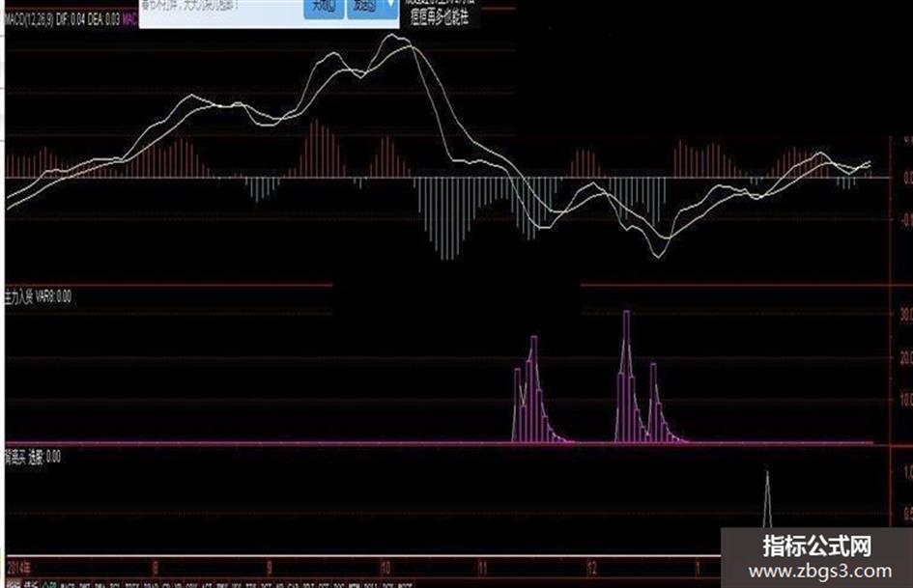Click the DEA: 0.03 value
The width and height of the screenshot is (913, 588).
pyautogui.click(x=103, y=20)
